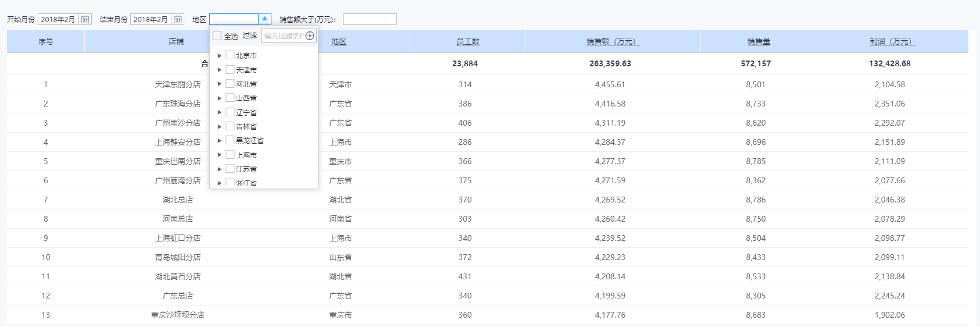The width and height of the screenshot is (980, 327).
Task: Open the 开始月份 calendar picker icon
Action: point(85,19)
